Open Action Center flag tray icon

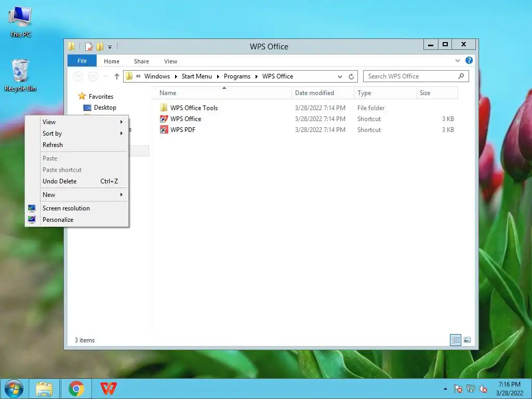point(458,389)
